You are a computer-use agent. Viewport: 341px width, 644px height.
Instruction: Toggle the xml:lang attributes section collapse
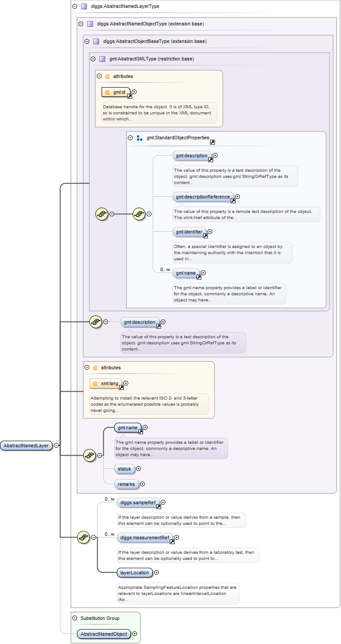(87, 368)
